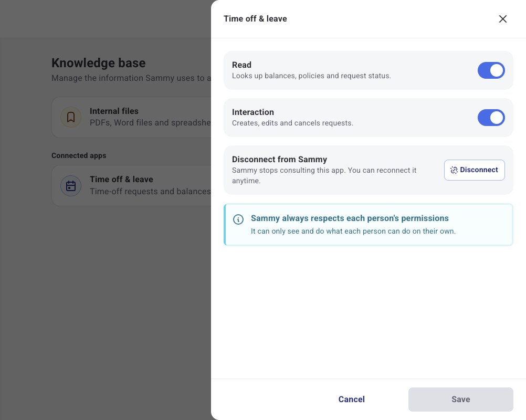This screenshot has height=420, width=526.
Task: Click the Interaction heading
Action: (253, 112)
